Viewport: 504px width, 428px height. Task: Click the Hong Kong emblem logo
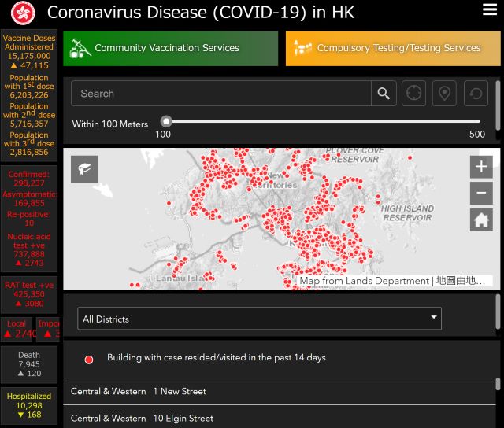pyautogui.click(x=23, y=13)
